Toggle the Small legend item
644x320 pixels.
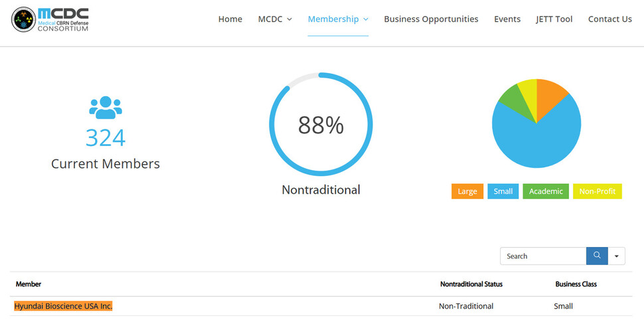pyautogui.click(x=503, y=191)
